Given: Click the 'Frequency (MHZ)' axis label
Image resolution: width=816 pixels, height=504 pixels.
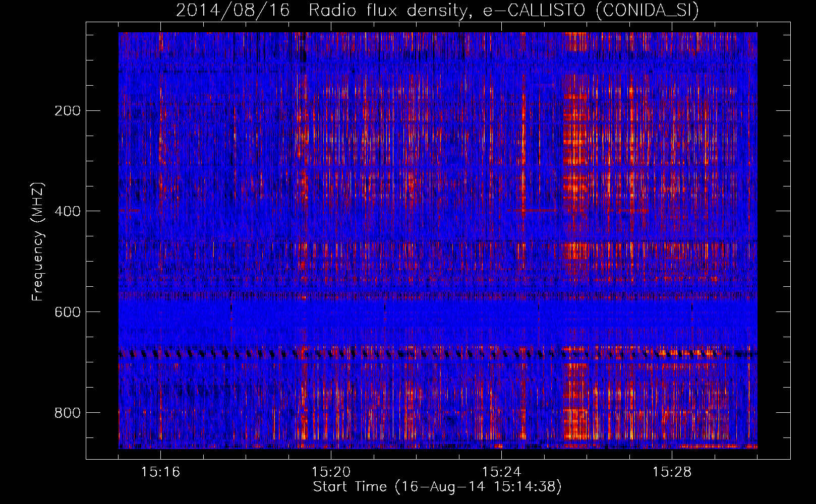Looking at the screenshot, I should tap(38, 242).
